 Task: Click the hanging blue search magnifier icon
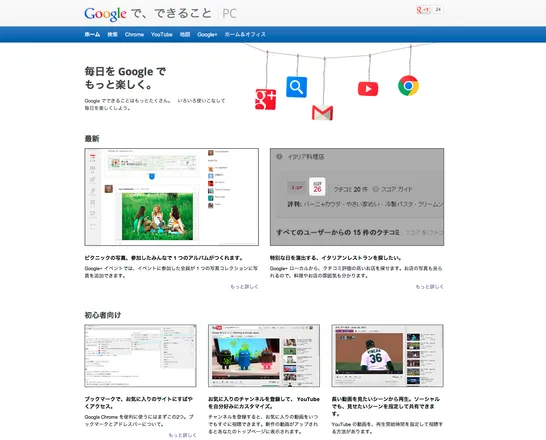click(297, 87)
